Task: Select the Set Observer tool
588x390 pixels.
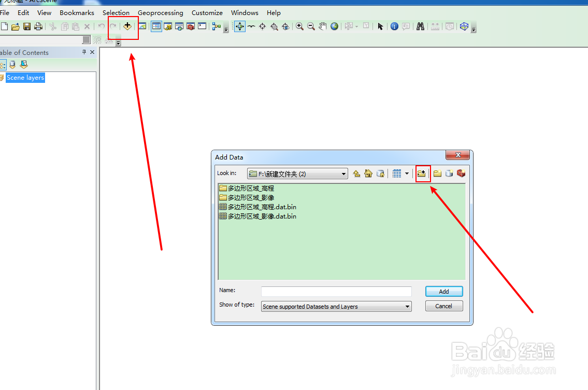Action: (x=285, y=26)
